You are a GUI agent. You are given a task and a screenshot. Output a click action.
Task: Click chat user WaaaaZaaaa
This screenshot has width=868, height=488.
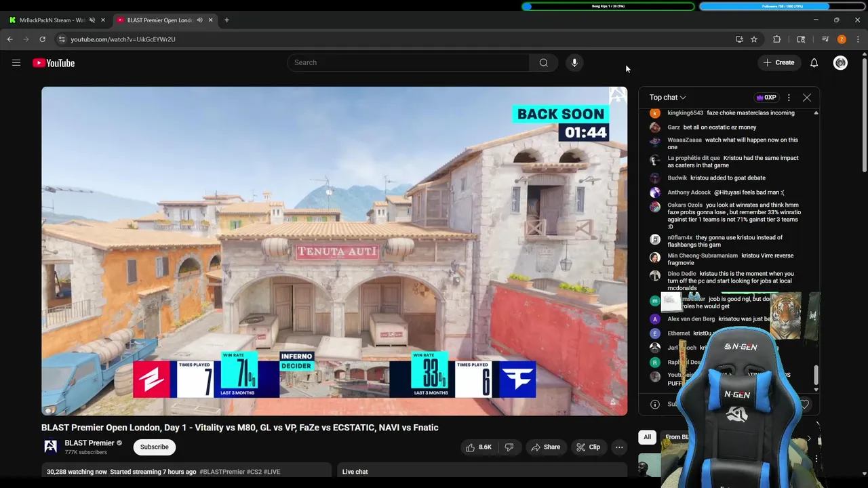click(684, 140)
